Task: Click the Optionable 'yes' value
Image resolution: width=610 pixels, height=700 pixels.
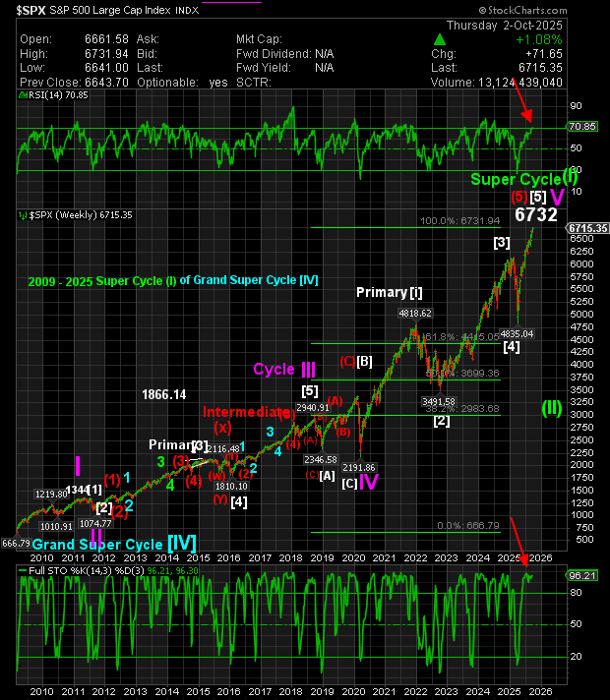Action: tap(218, 83)
